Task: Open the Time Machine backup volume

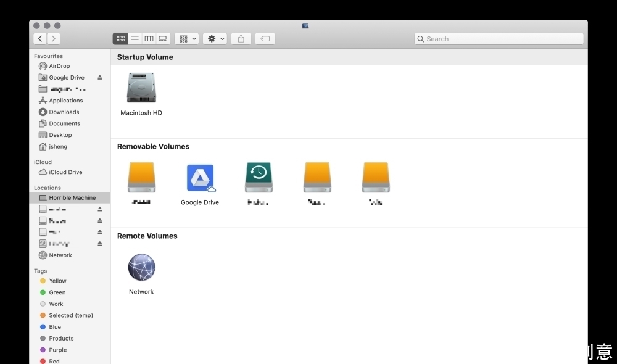Action: tap(259, 178)
